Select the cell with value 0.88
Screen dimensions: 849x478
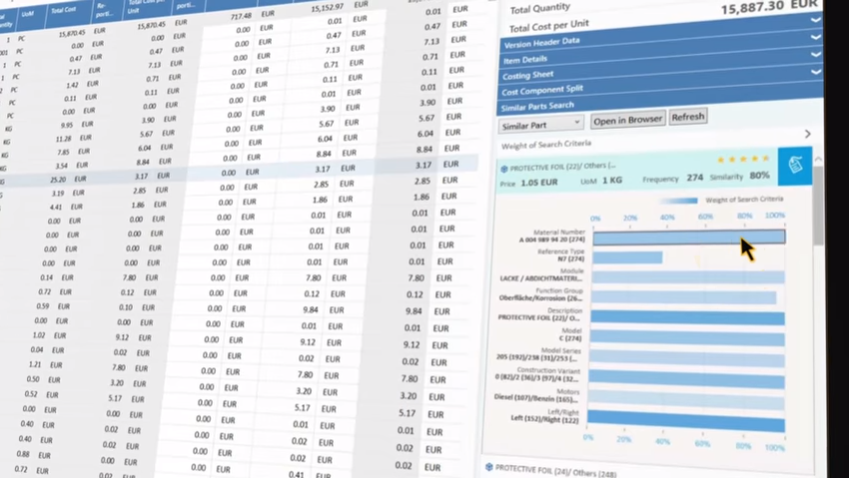pyautogui.click(x=23, y=454)
